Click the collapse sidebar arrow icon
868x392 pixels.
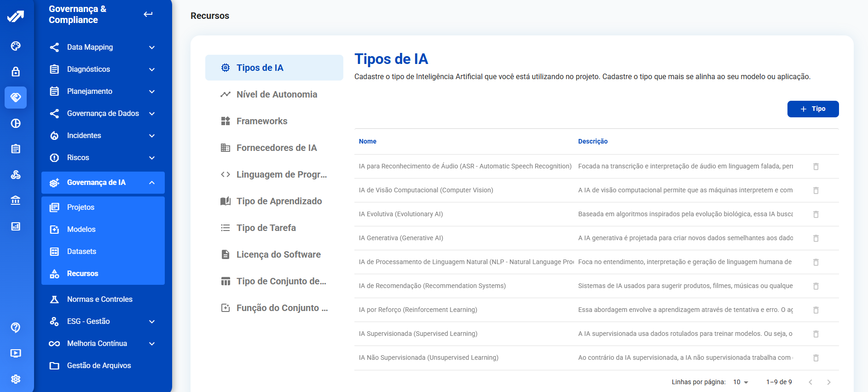[148, 14]
